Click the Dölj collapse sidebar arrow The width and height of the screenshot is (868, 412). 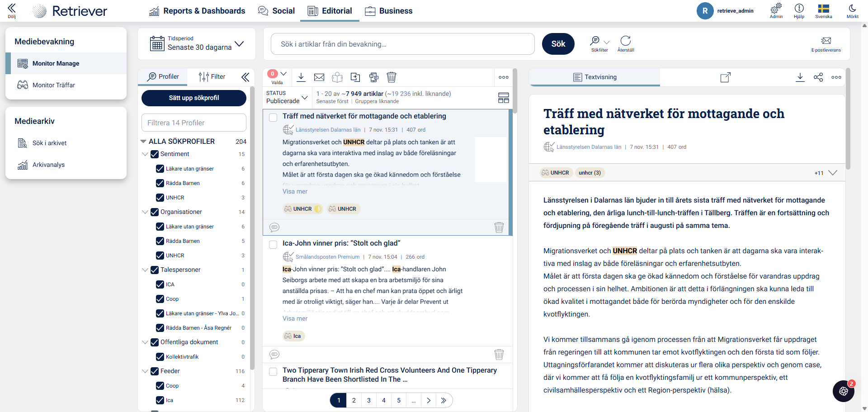12,10
